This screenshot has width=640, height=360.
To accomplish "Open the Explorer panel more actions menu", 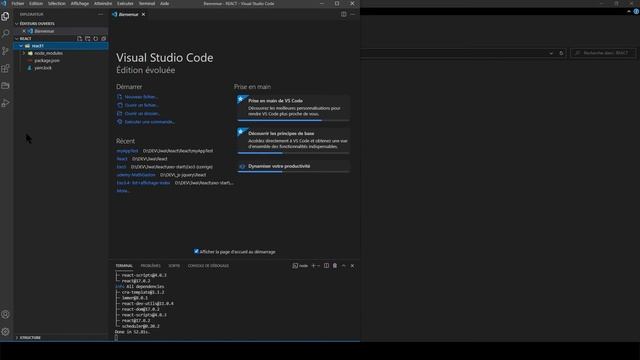I will point(100,14).
